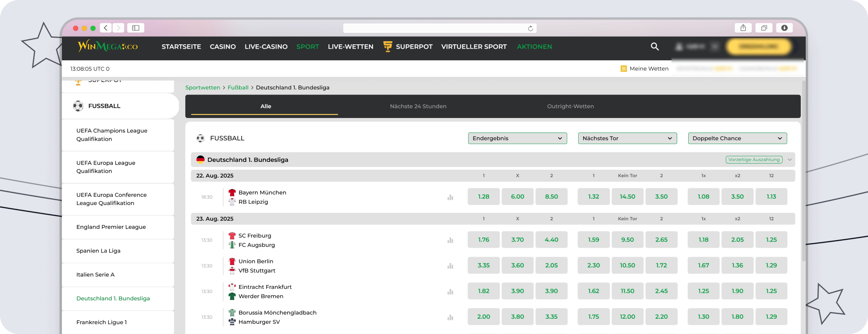Click the Vorzeitige Auszahlung badge
The height and width of the screenshot is (334, 868).
coord(754,160)
